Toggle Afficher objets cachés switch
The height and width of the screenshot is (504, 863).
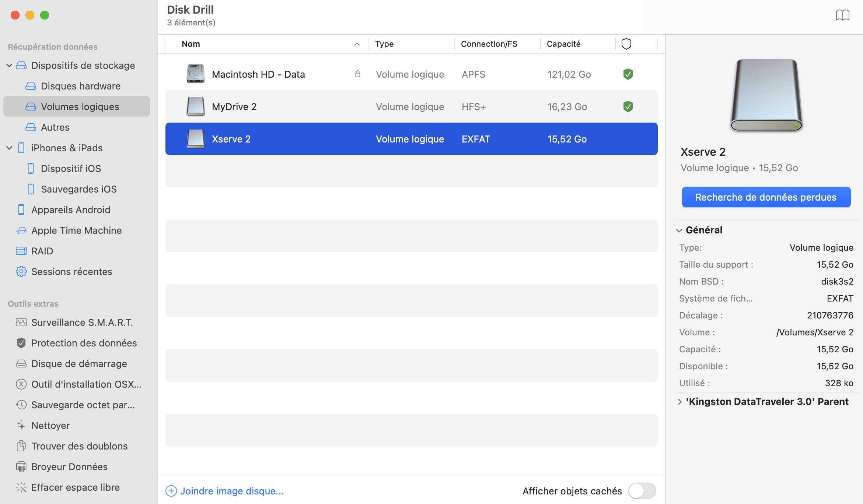[642, 491]
